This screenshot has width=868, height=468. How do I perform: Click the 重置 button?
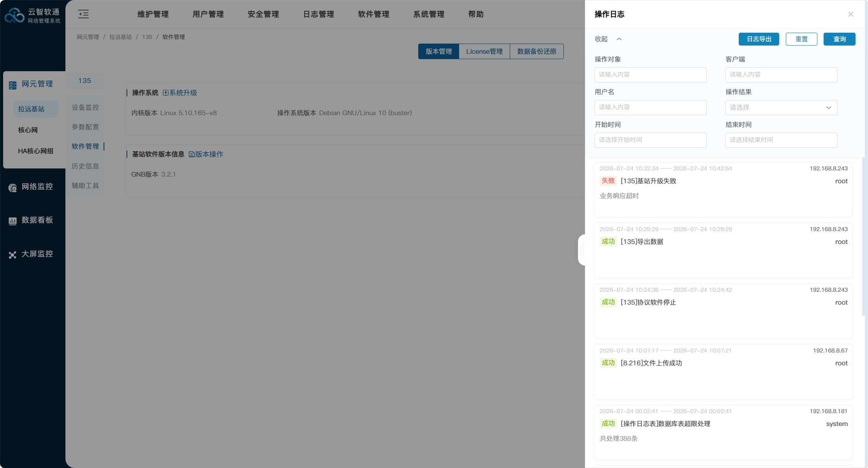tap(801, 39)
